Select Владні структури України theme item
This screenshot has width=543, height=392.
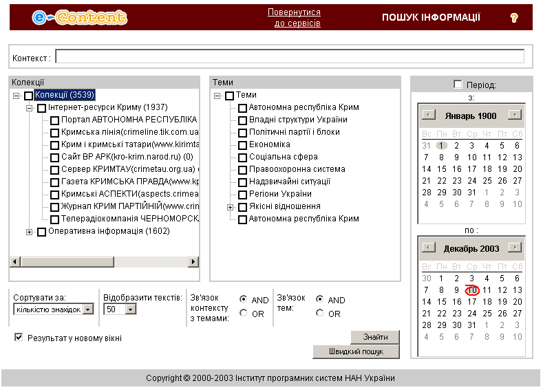pyautogui.click(x=298, y=120)
